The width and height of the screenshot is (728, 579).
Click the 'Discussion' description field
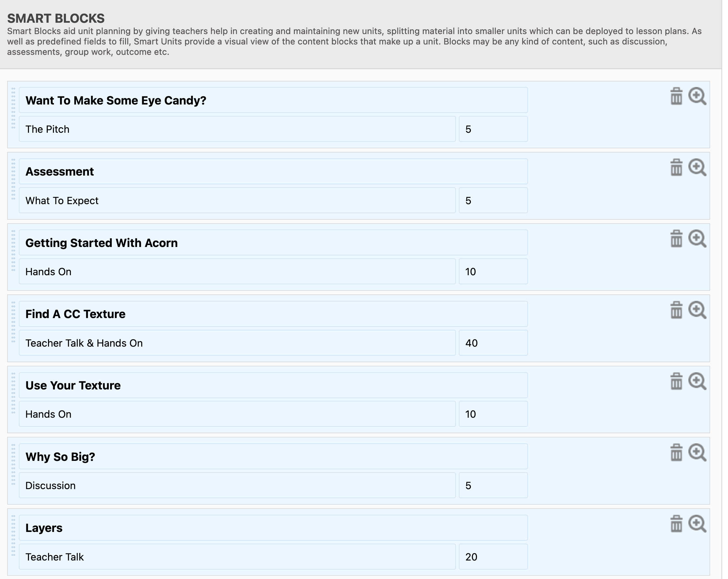pos(237,486)
